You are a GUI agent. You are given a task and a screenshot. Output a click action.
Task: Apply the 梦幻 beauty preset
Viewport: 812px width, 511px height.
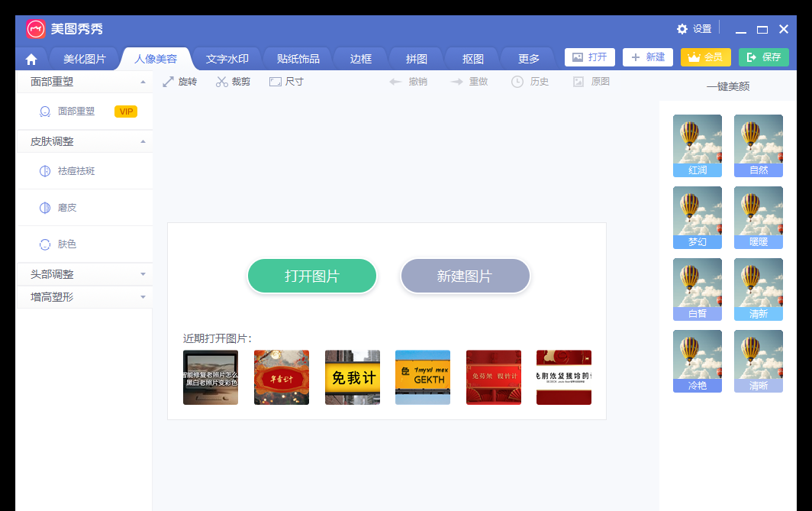697,218
